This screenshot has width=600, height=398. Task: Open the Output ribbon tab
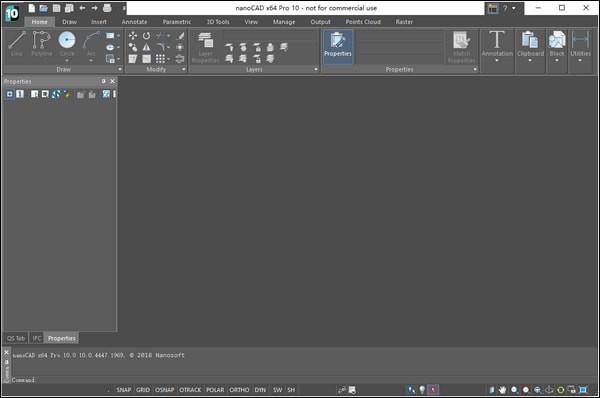pyautogui.click(x=320, y=22)
